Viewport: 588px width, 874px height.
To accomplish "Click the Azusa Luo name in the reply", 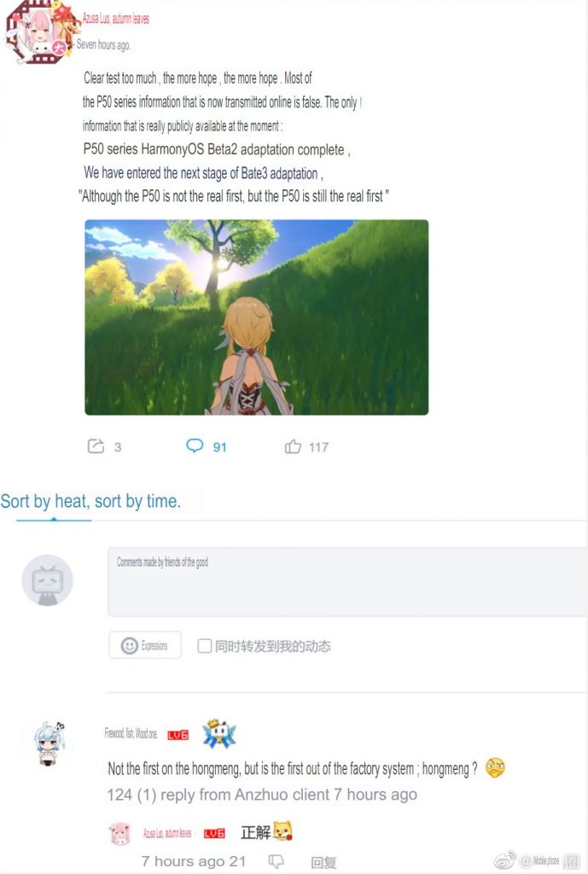I will [x=167, y=833].
